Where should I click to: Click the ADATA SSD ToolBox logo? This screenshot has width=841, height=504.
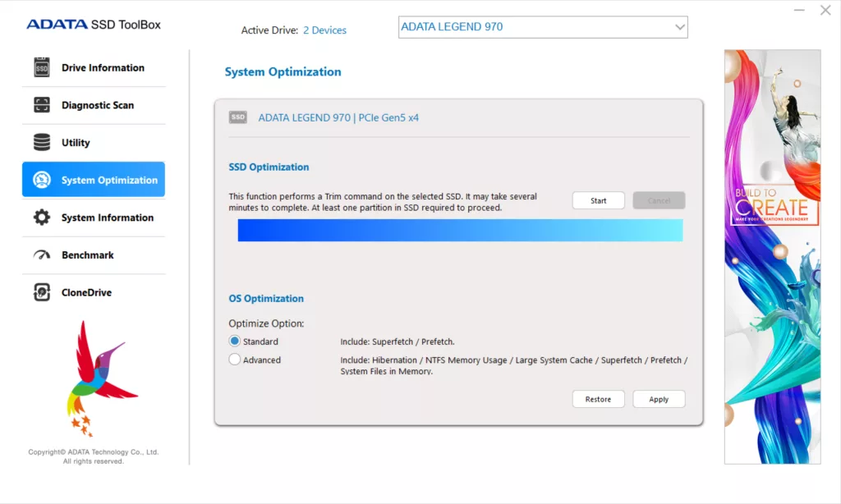pos(94,24)
